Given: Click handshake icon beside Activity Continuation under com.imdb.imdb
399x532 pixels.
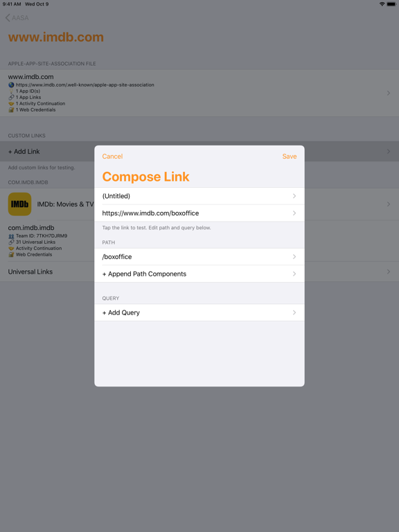Looking at the screenshot, I should click(x=11, y=249).
